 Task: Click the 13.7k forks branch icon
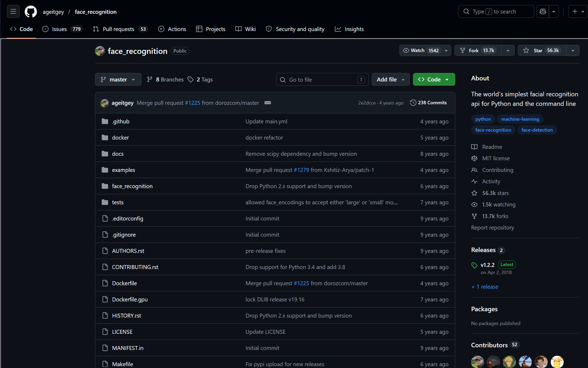tap(474, 216)
